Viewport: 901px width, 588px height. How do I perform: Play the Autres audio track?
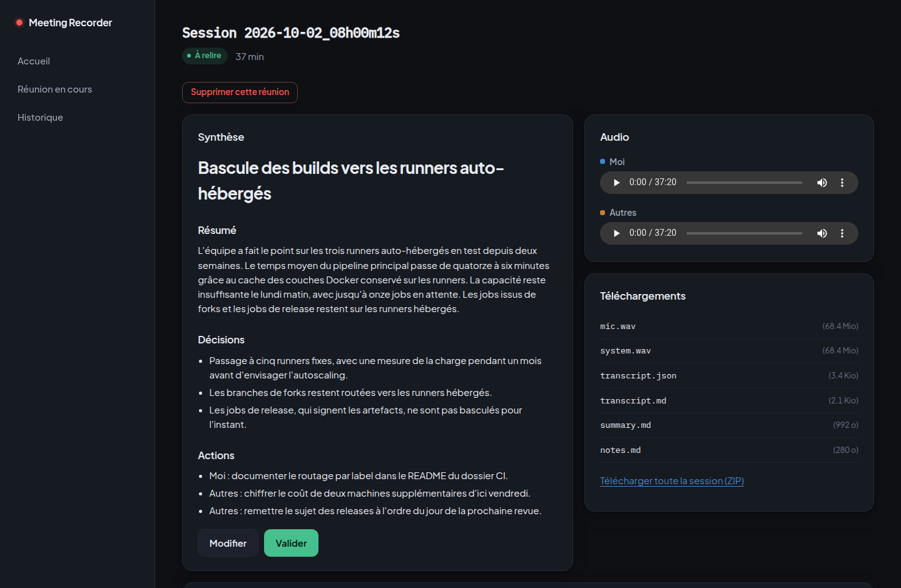point(616,233)
